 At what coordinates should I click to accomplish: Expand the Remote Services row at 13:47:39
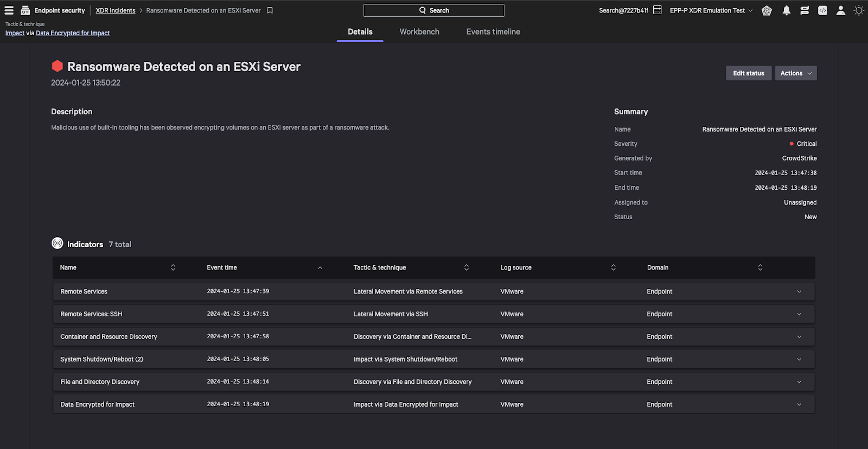[799, 292]
